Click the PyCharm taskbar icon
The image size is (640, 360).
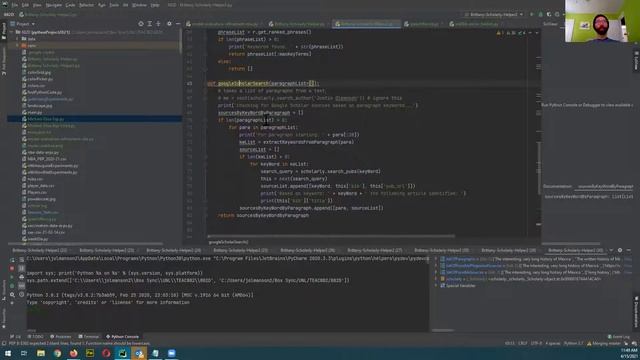122,353
